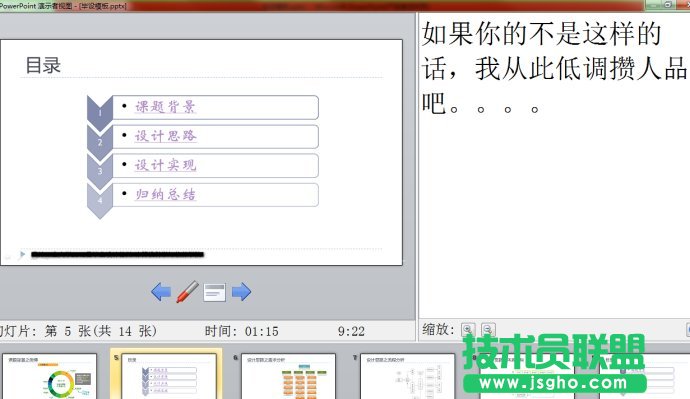
Task: Select the donut chart slide thumbnail
Action: (x=49, y=376)
